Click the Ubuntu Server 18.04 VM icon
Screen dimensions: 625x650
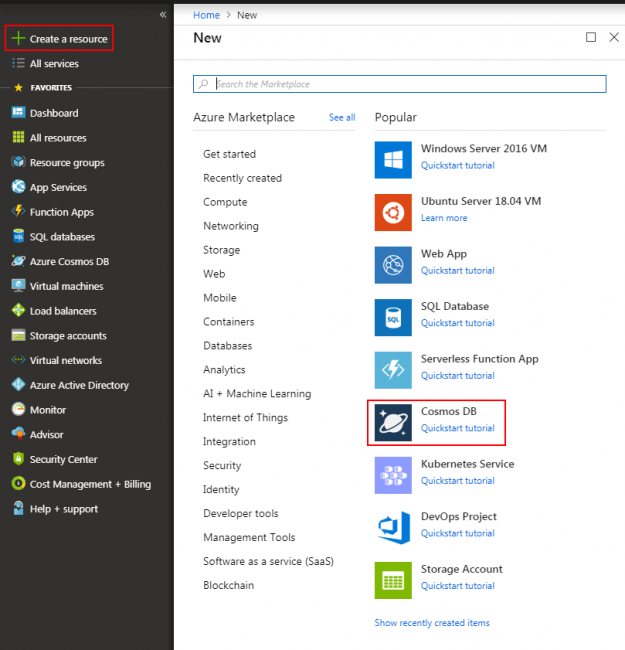click(x=393, y=212)
